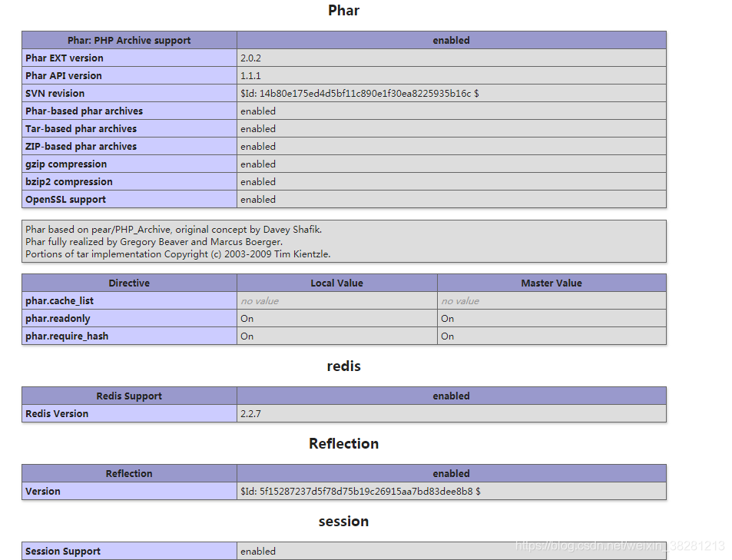Click the Phar: PHP Archive support header cell
Image resolution: width=732 pixels, height=560 pixels.
coord(128,40)
